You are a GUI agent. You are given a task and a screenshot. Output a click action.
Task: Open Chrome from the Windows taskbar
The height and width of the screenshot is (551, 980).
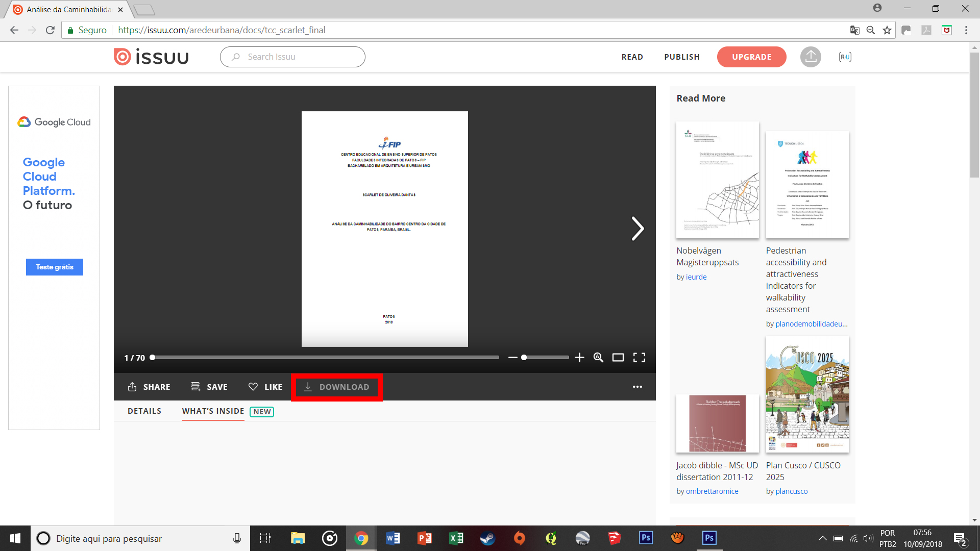(361, 538)
